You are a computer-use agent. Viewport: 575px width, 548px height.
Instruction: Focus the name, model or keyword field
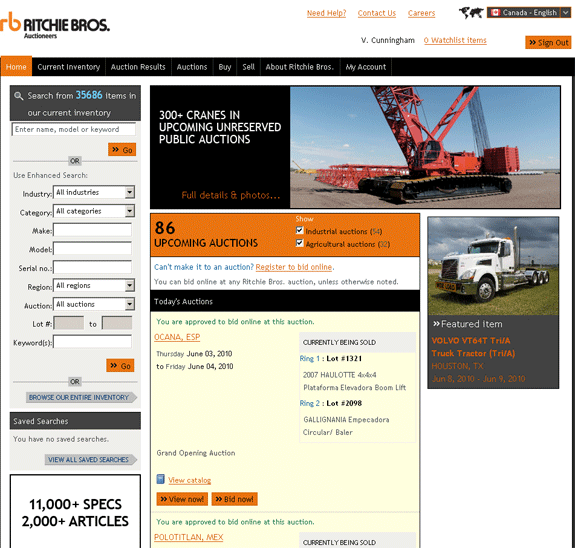[74, 129]
